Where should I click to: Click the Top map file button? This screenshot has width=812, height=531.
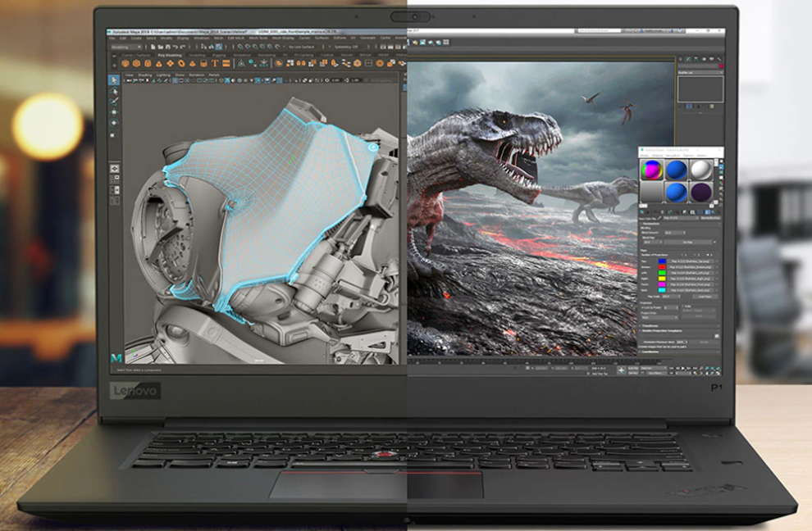[690, 261]
